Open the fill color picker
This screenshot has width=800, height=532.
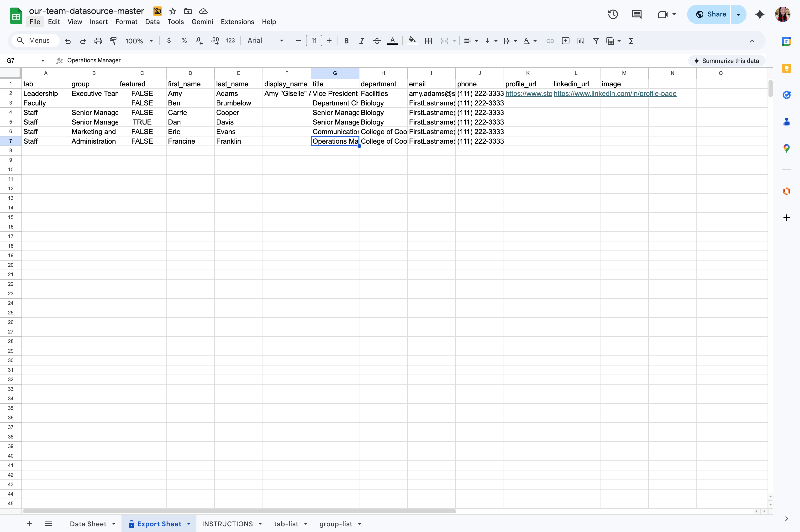click(412, 41)
